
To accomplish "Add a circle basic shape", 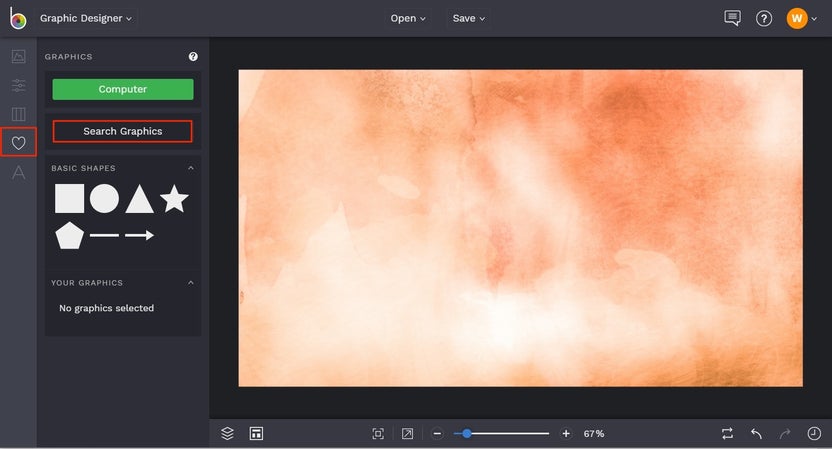I will coord(105,198).
